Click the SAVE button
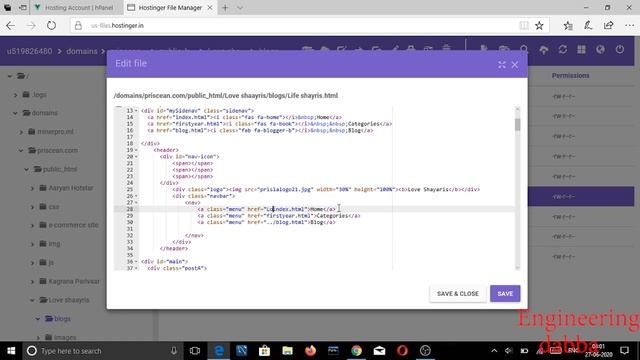This screenshot has height=360, width=640. pyautogui.click(x=505, y=293)
